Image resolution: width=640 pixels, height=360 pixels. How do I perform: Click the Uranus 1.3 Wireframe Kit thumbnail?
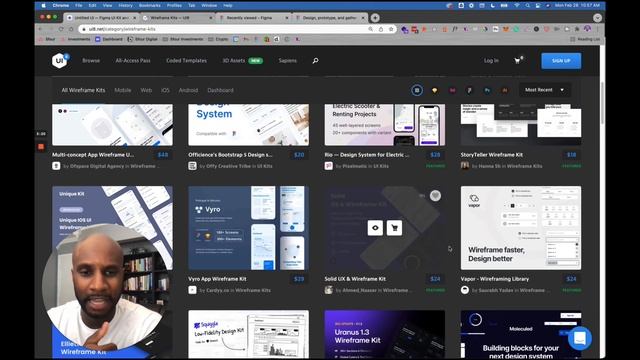coord(384,334)
